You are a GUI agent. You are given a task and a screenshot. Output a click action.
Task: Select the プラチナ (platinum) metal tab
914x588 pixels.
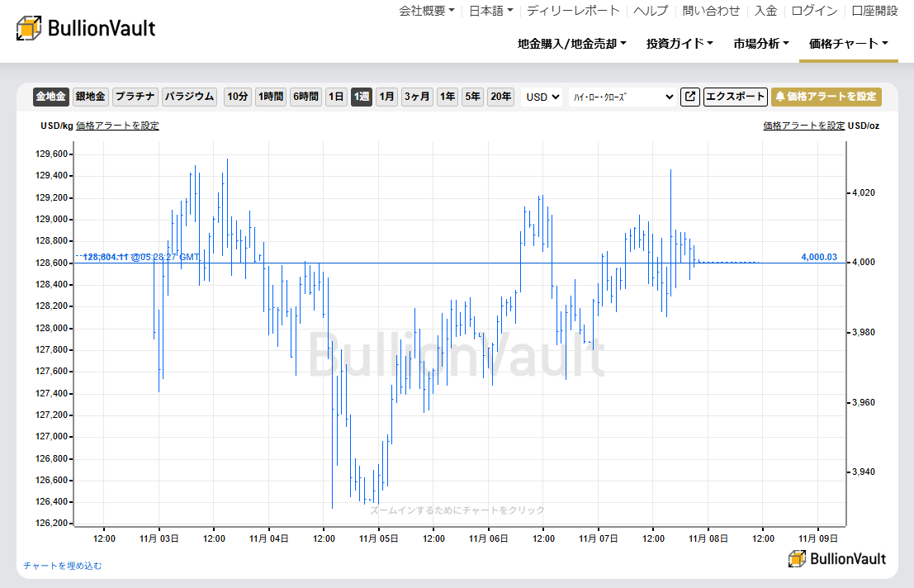[x=135, y=97]
